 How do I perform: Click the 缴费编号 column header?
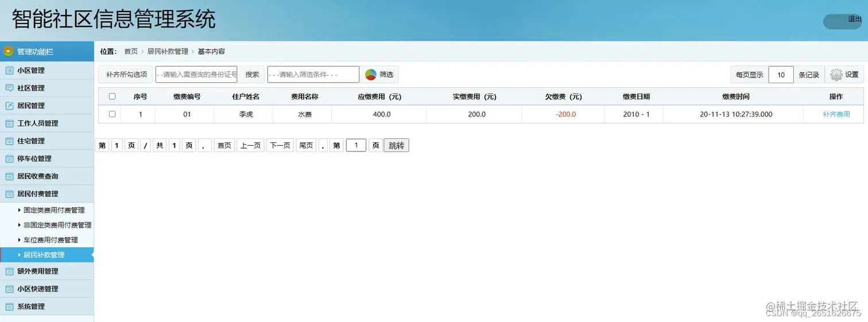point(187,96)
